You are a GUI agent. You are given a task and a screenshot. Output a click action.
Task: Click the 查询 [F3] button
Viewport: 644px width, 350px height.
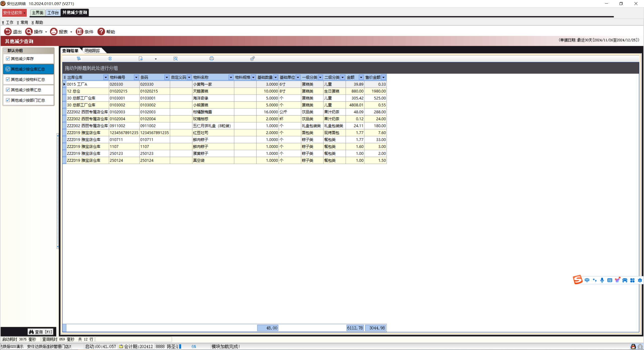click(x=41, y=332)
